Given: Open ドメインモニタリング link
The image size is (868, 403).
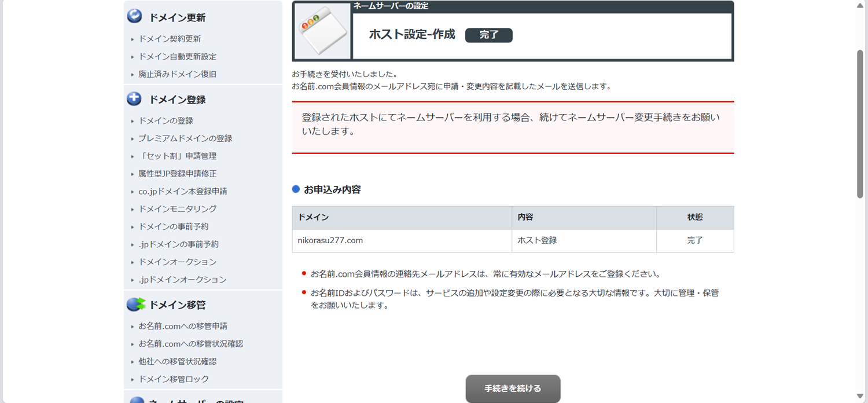Looking at the screenshot, I should (177, 209).
